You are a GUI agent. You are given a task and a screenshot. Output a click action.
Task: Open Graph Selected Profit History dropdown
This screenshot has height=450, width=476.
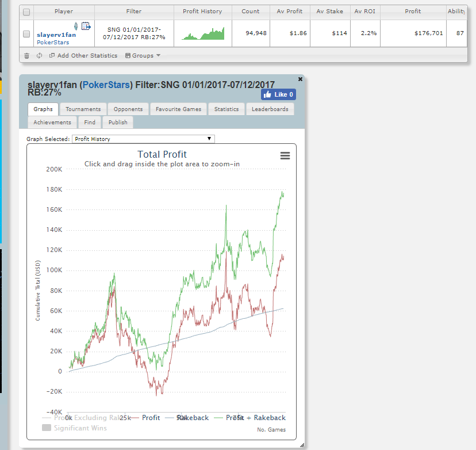(143, 139)
